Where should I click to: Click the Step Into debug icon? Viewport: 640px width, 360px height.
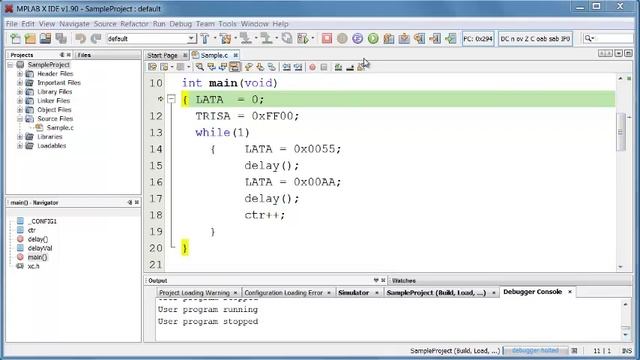click(x=404, y=39)
